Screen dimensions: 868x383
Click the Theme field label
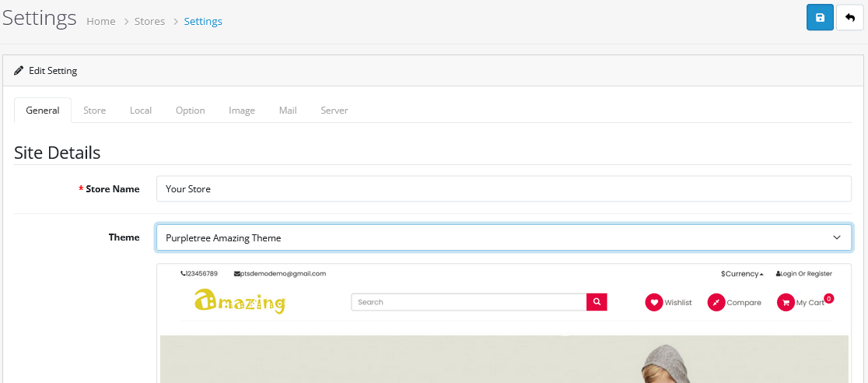(124, 237)
